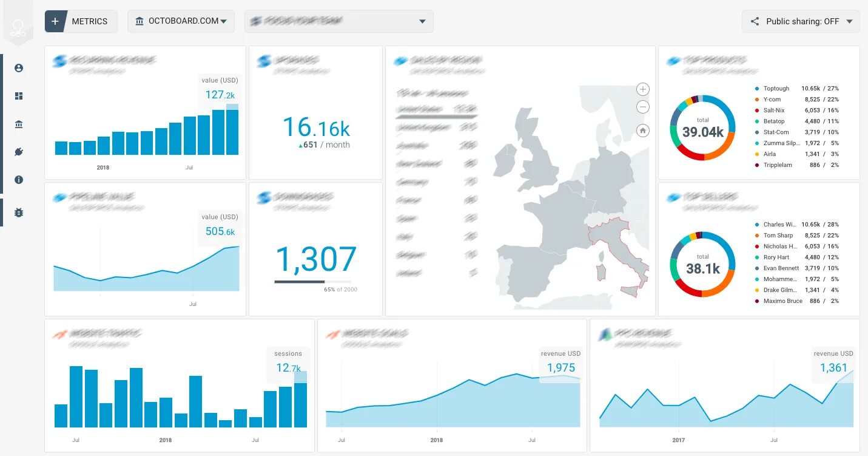Click the info icon in the sidebar
This screenshot has height=456, width=868.
(x=18, y=179)
